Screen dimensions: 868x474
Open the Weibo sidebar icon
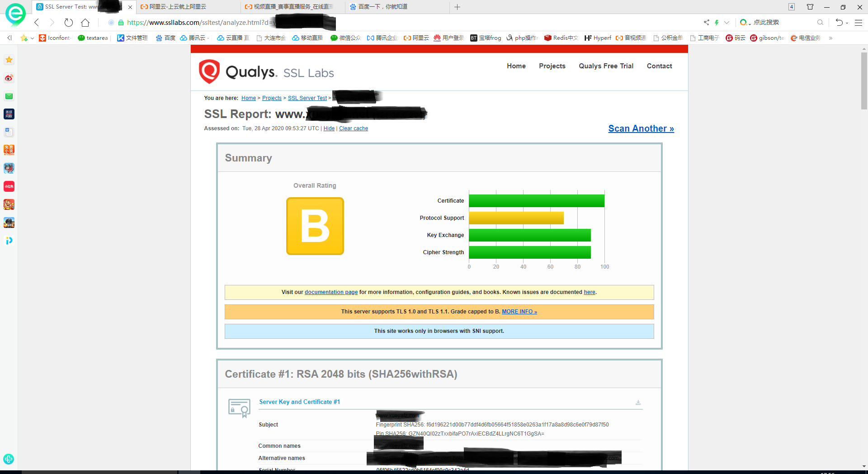point(9,78)
